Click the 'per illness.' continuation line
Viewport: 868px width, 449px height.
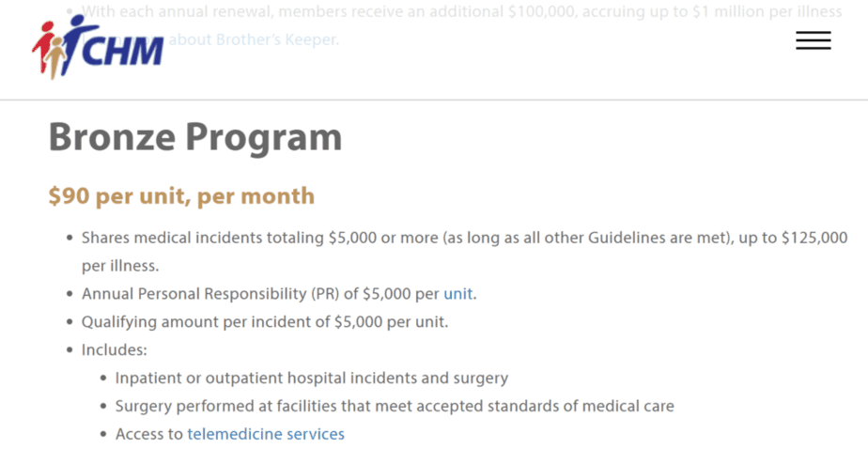click(120, 266)
